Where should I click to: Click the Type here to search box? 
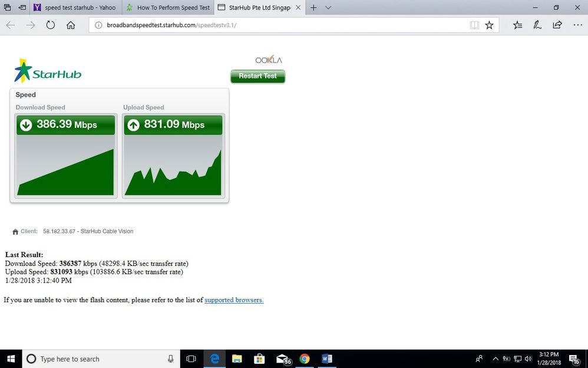tap(101, 359)
